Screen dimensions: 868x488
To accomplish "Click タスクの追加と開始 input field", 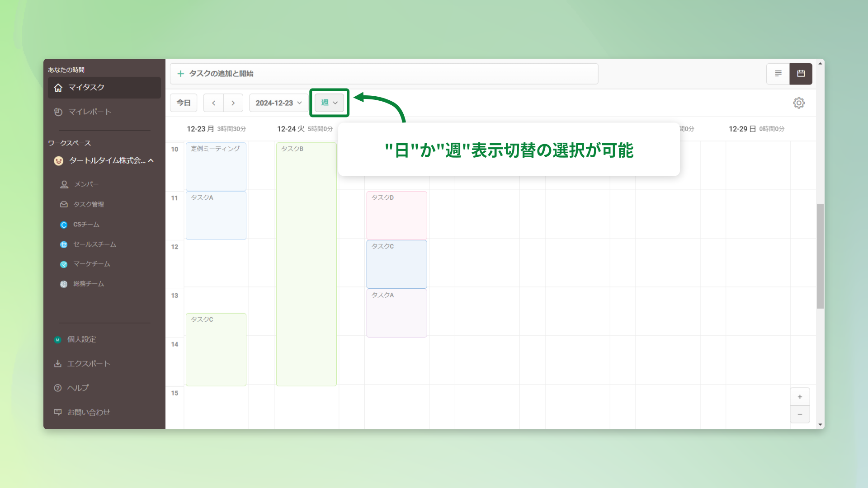I will pyautogui.click(x=384, y=74).
